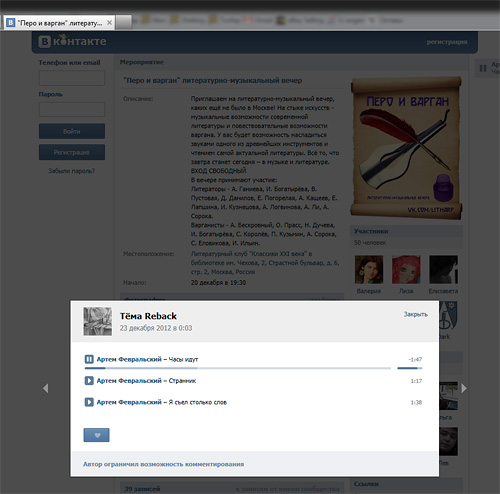Click Закрыть to close the post popup

tap(416, 314)
